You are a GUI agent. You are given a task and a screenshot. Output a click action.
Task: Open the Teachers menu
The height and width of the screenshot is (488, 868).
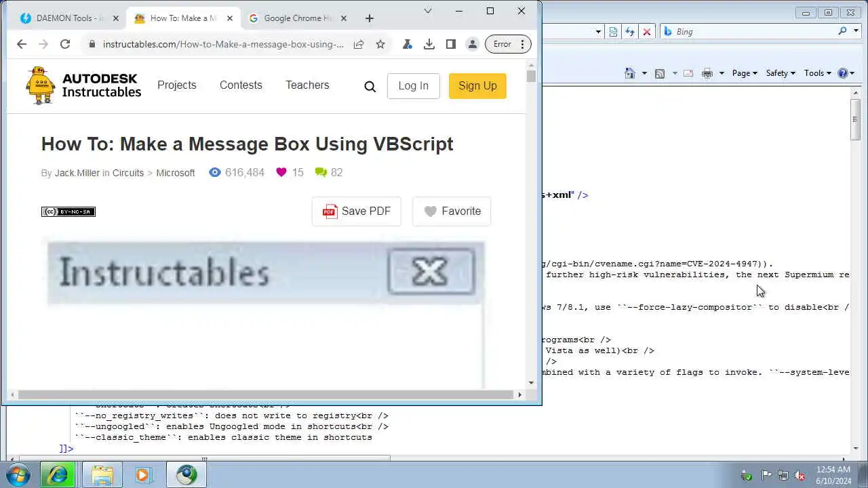[307, 85]
